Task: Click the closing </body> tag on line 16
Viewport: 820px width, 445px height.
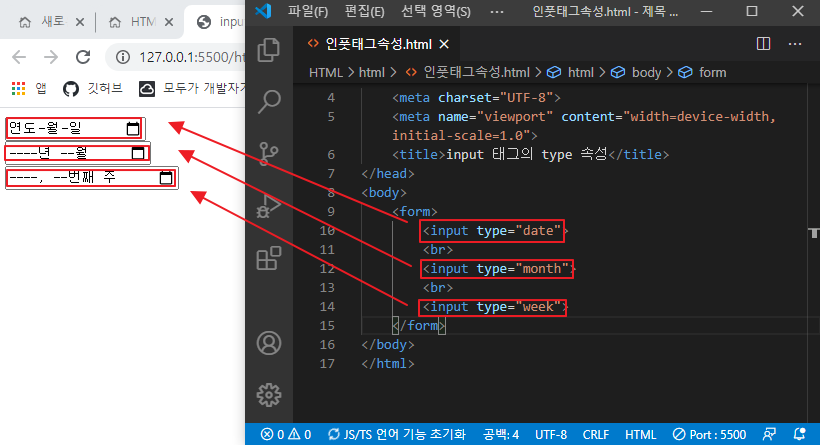Action: (x=388, y=345)
